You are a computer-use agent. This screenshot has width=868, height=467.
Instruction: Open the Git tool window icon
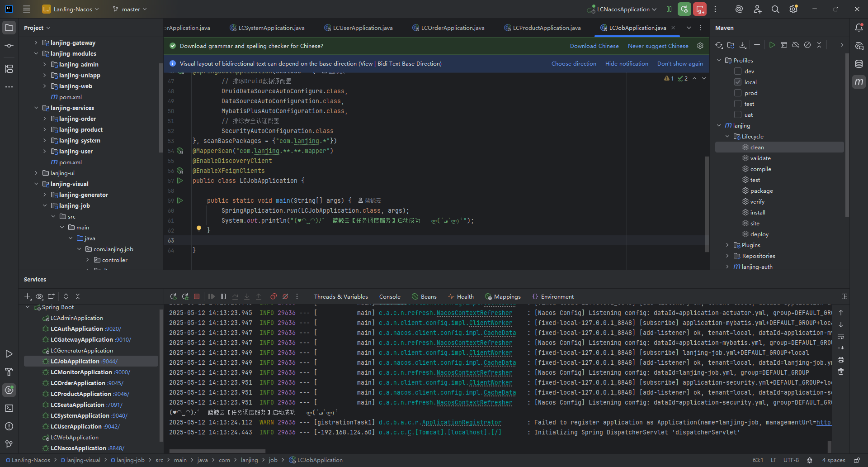pyautogui.click(x=9, y=444)
